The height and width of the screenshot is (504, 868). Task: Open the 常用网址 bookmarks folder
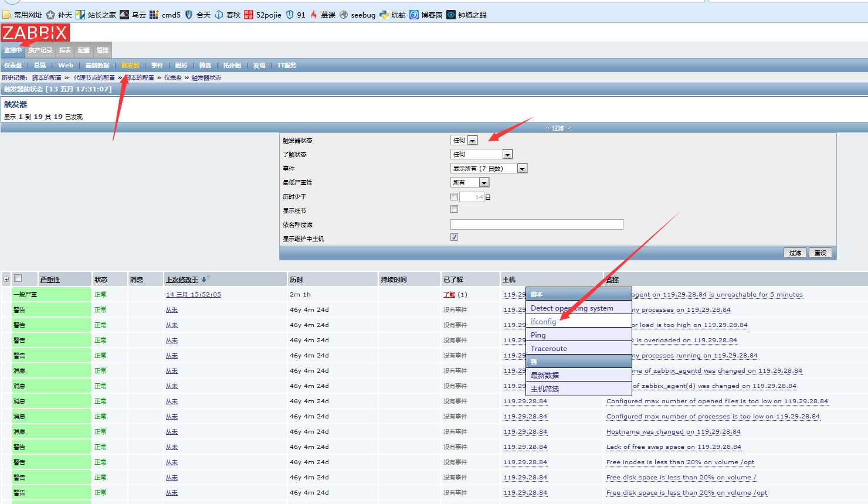22,15
